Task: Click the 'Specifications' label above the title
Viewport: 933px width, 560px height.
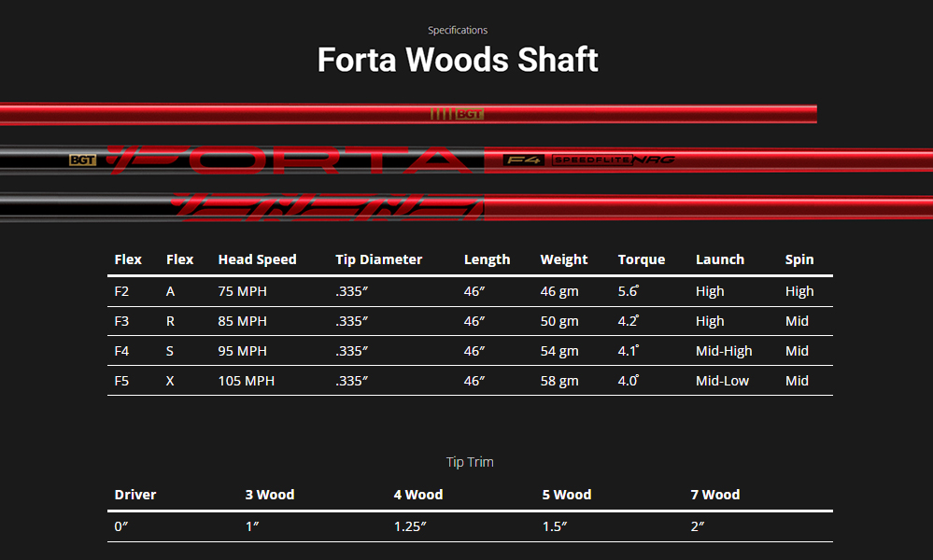Action: pyautogui.click(x=458, y=30)
